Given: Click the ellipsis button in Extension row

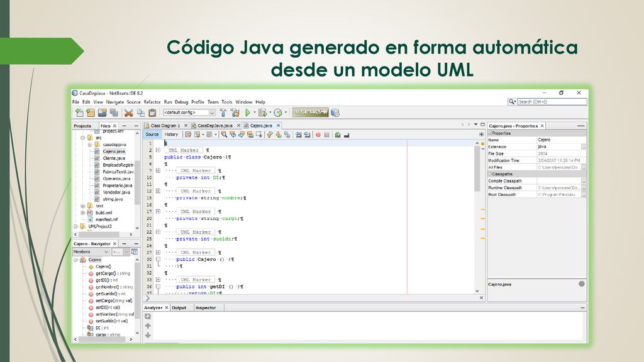Looking at the screenshot, I should pyautogui.click(x=584, y=146).
